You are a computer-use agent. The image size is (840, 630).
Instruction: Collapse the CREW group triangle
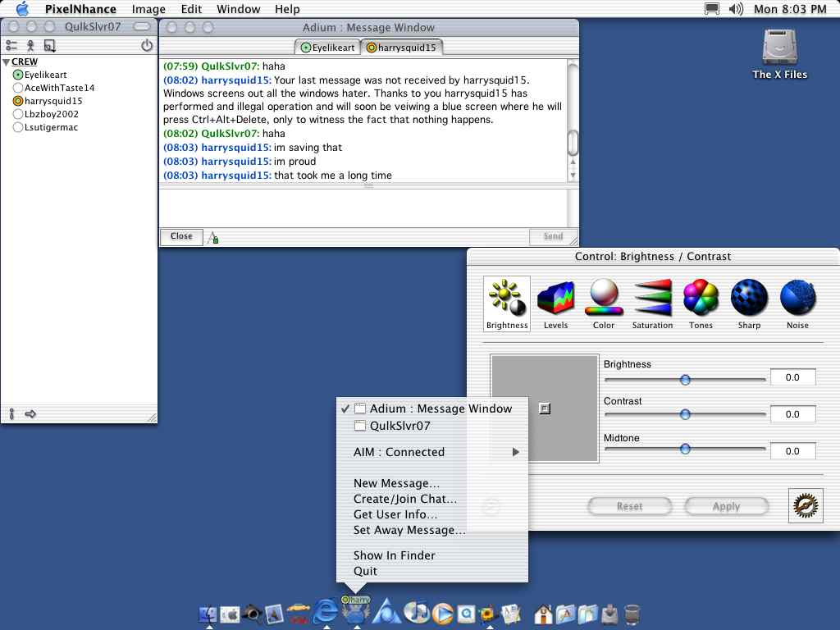click(x=6, y=62)
